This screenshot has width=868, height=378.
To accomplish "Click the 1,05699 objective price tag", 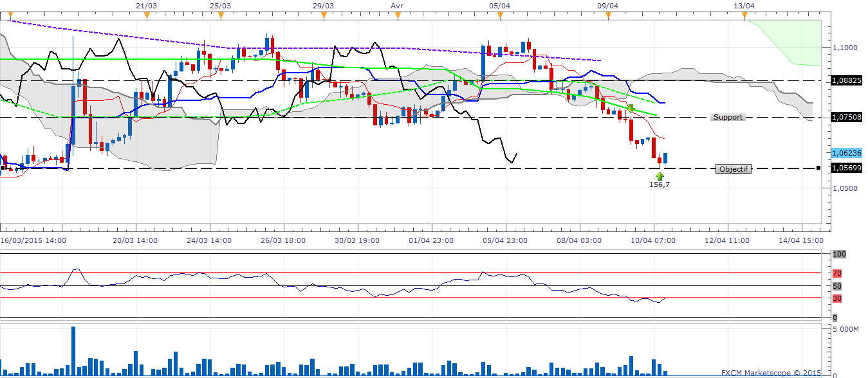I will click(846, 168).
